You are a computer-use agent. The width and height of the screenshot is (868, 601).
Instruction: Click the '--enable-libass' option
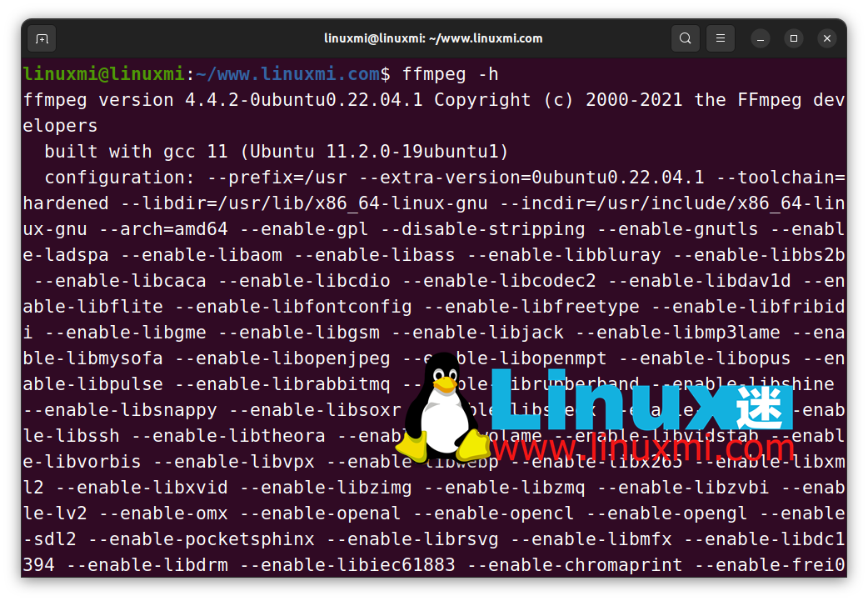(374, 255)
